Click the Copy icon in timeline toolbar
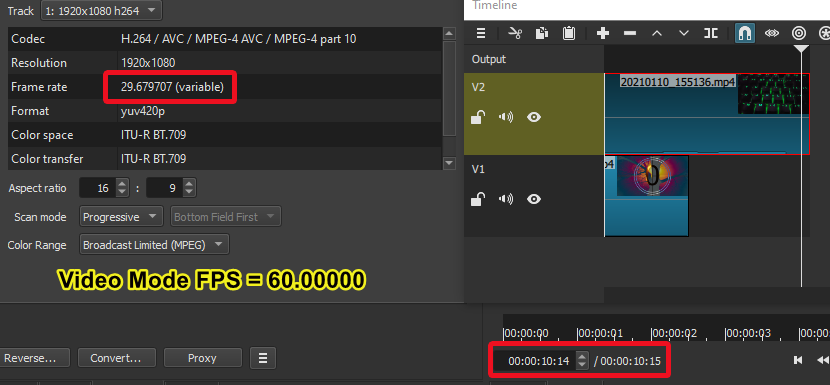The image size is (830, 385). [542, 33]
